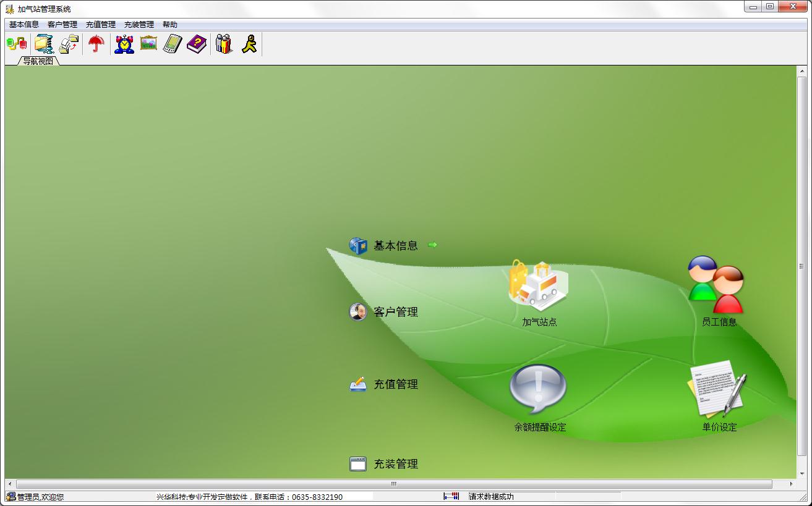Open the 基本信息 menu

[x=24, y=25]
